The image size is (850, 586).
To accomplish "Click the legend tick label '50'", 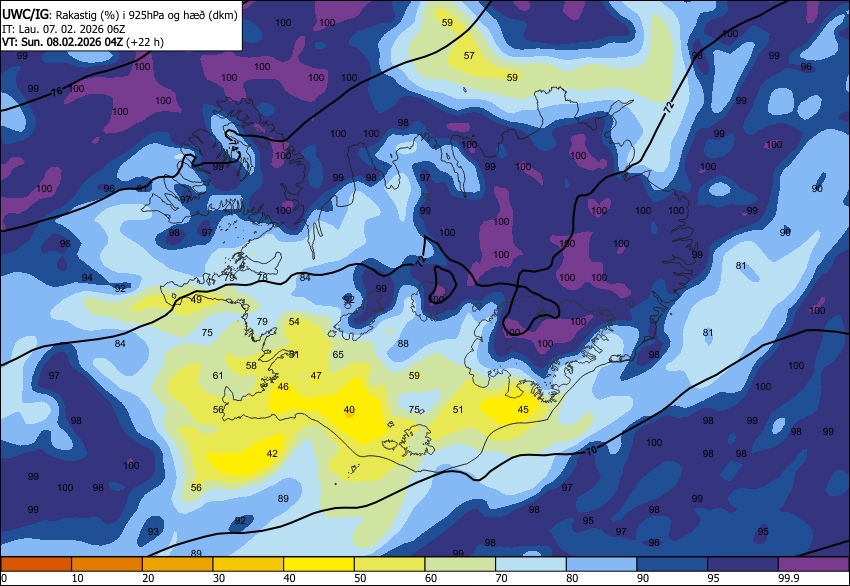I will [360, 578].
